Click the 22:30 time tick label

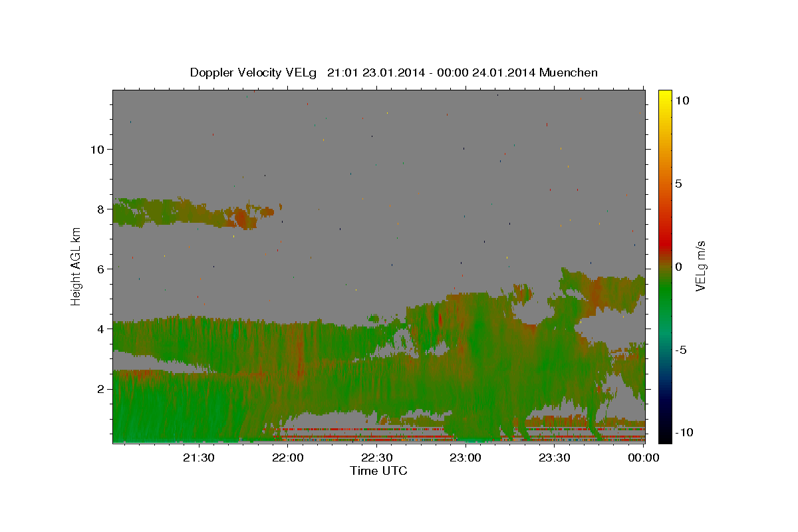tap(377, 458)
